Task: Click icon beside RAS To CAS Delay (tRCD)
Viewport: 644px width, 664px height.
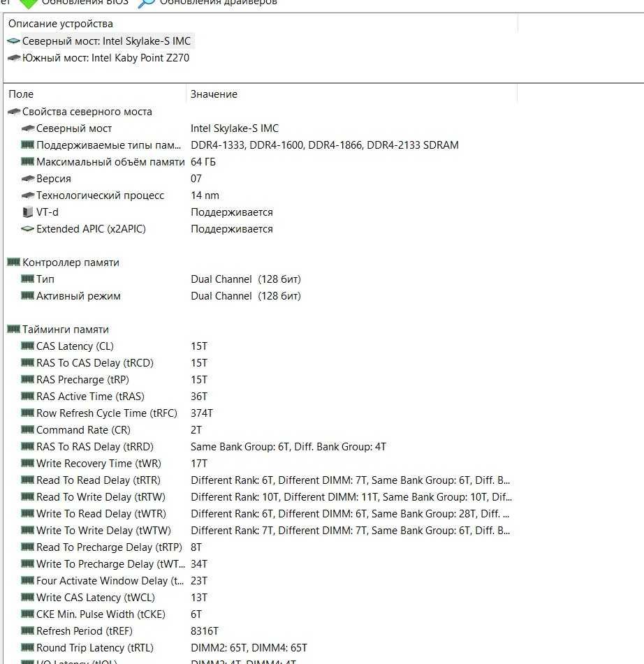Action: tap(27, 362)
